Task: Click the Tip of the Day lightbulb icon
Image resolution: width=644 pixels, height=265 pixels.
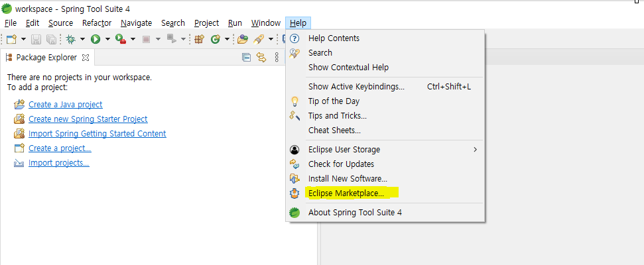Action: pyautogui.click(x=294, y=101)
